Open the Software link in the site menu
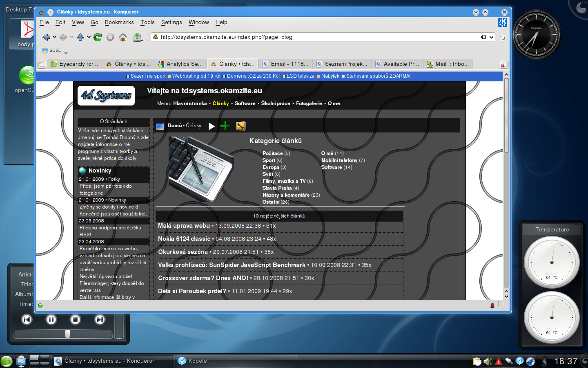The height and width of the screenshot is (368, 588). click(245, 103)
